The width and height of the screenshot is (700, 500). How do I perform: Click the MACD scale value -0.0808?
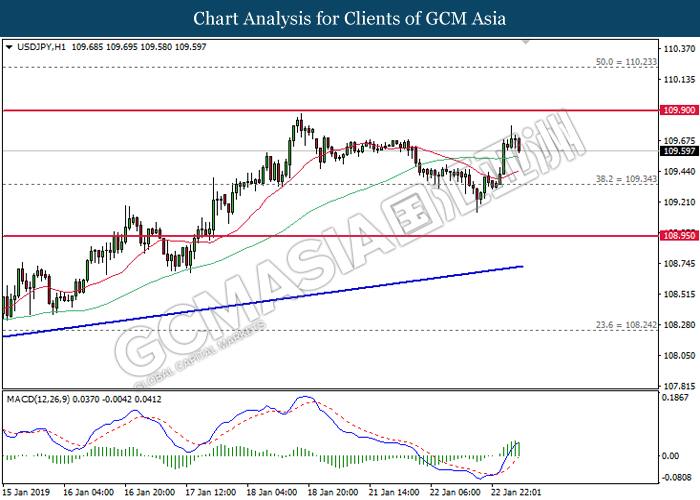coord(677,478)
